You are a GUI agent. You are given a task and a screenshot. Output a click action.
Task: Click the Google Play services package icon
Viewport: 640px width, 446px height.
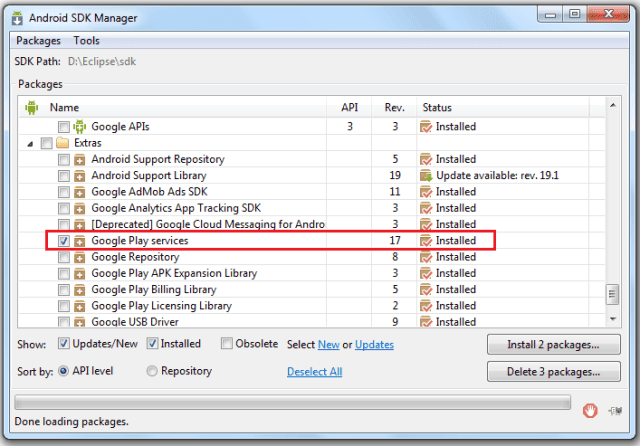(x=79, y=241)
